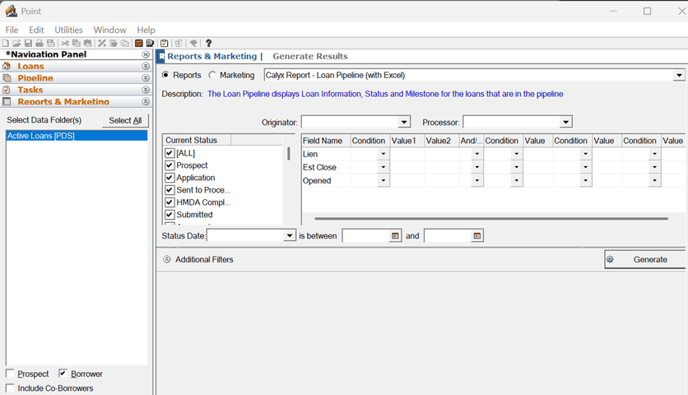Open the Help menu
The height and width of the screenshot is (395, 688).
click(146, 30)
